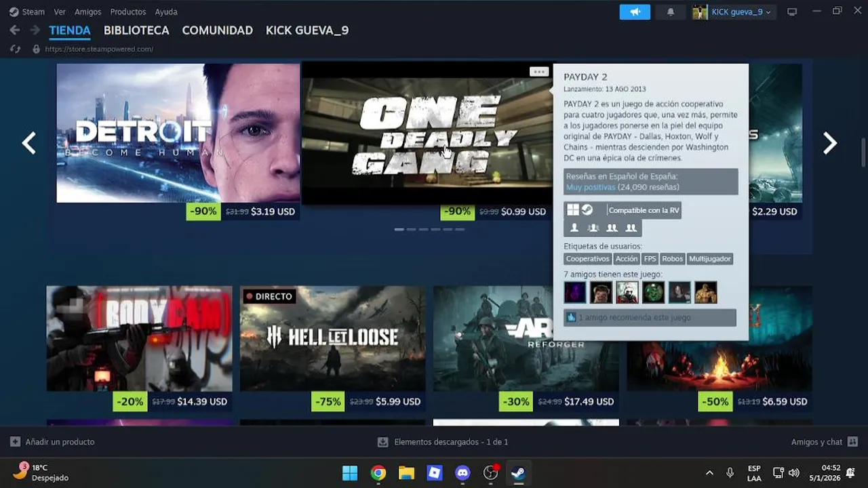Click the Multijugador tag
Screen dimensions: 868x488
pyautogui.click(x=710, y=259)
